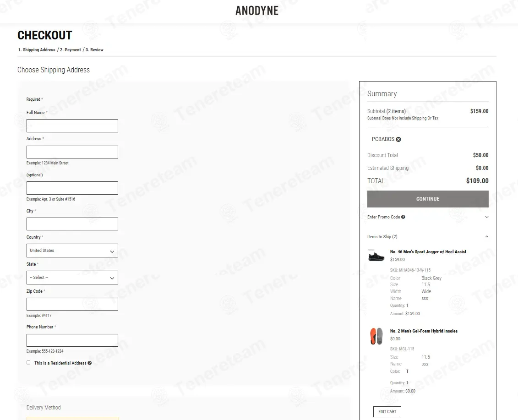The height and width of the screenshot is (420, 518).
Task: Collapse the Items to Ship section
Action: click(x=428, y=237)
